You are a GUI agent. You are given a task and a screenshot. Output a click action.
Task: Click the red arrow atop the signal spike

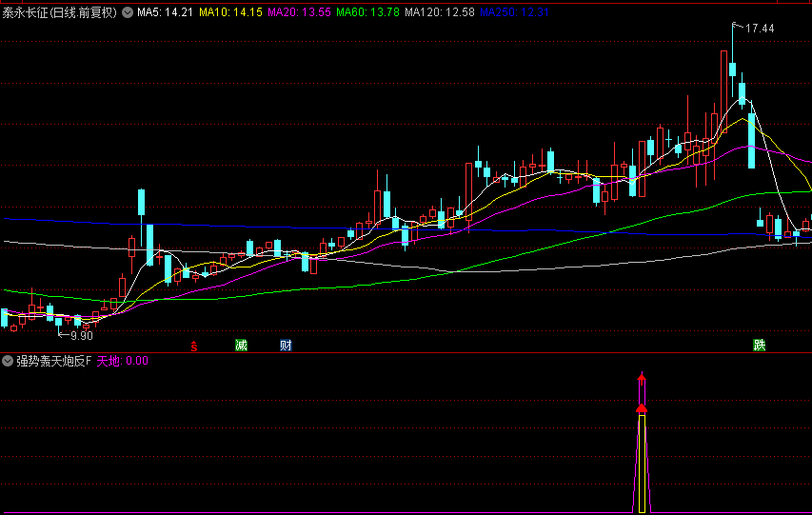(642, 378)
